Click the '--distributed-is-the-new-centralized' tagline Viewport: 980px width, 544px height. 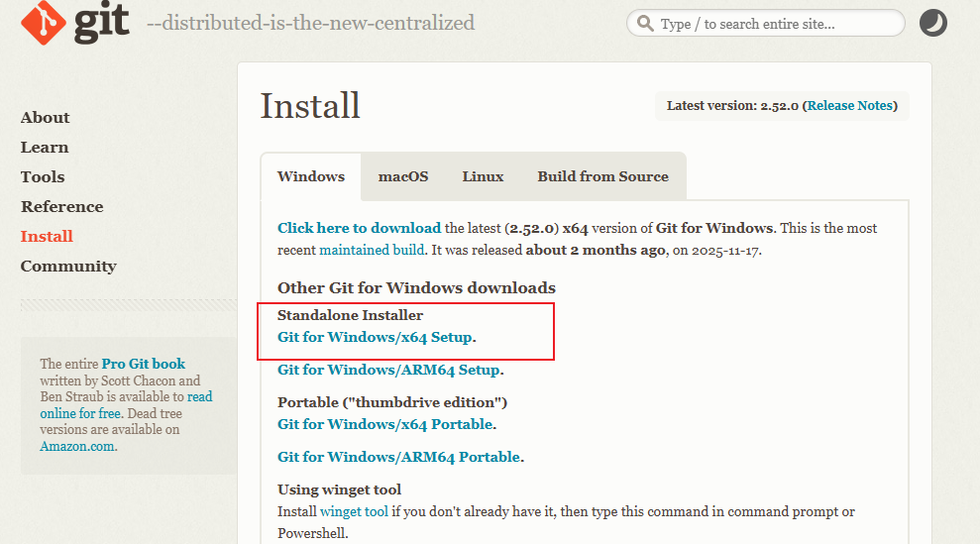coord(310,23)
